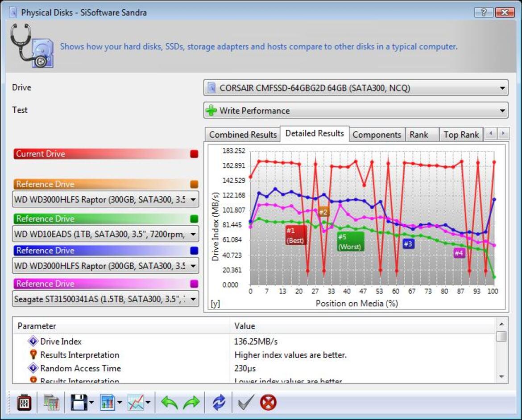The height and width of the screenshot is (420, 522).
Task: Click the help question mark button
Action: [x=484, y=12]
